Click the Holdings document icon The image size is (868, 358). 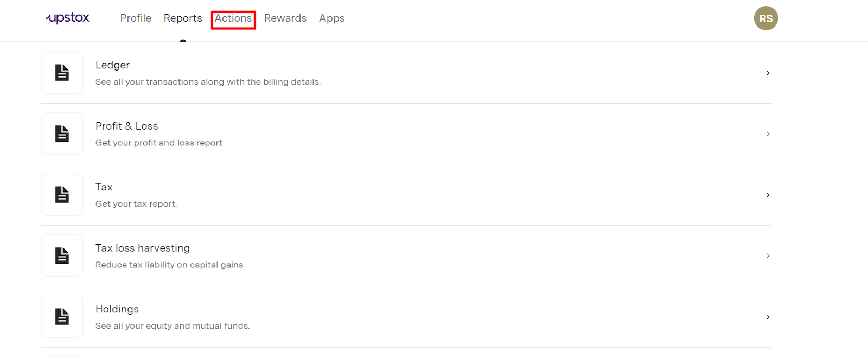tap(62, 317)
